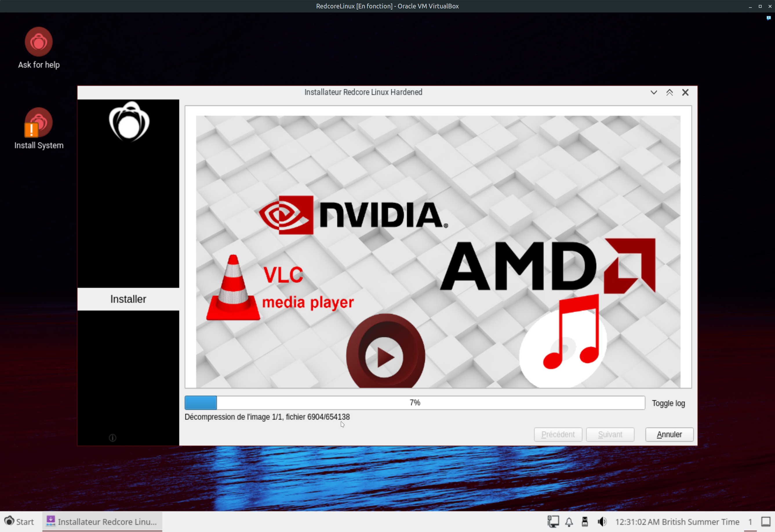Click the show desktop icon in panel
This screenshot has height=532, width=775.
(x=766, y=522)
